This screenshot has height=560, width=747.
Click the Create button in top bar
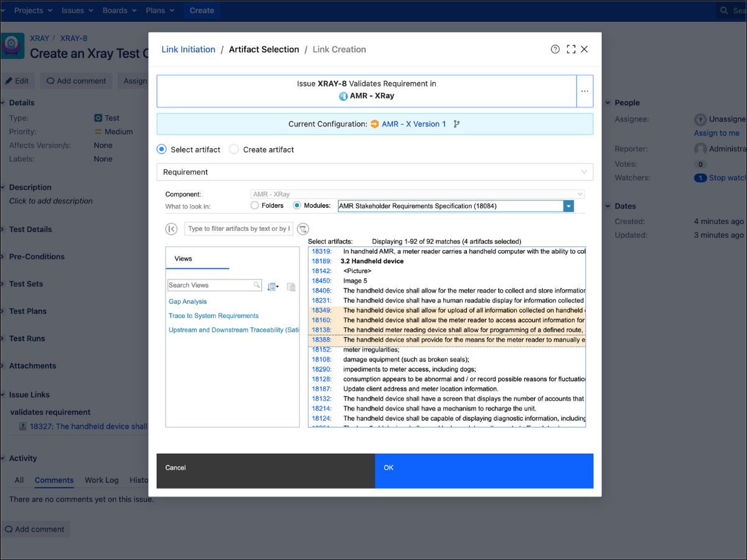(202, 11)
